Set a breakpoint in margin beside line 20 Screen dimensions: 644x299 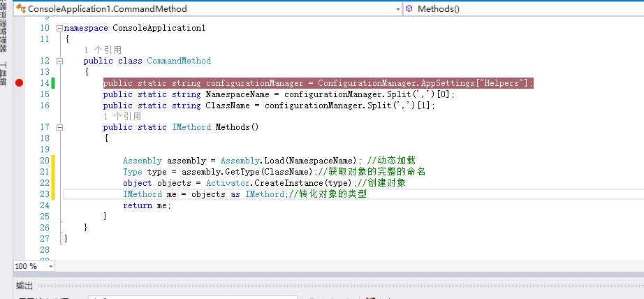coord(19,161)
